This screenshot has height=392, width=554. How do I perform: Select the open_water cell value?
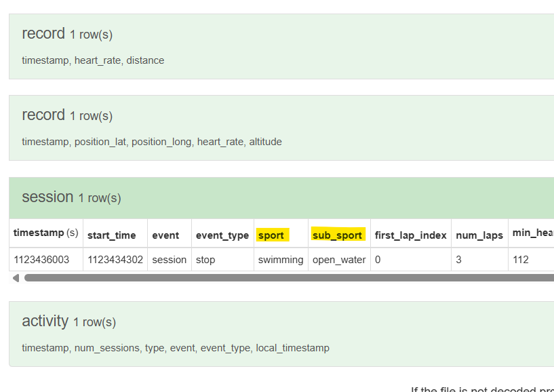[339, 260]
